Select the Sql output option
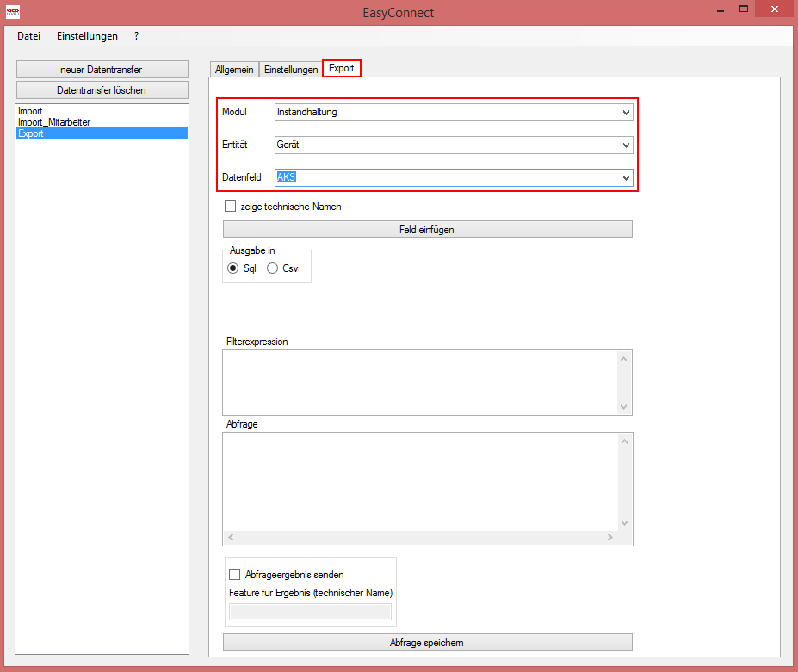 point(232,268)
